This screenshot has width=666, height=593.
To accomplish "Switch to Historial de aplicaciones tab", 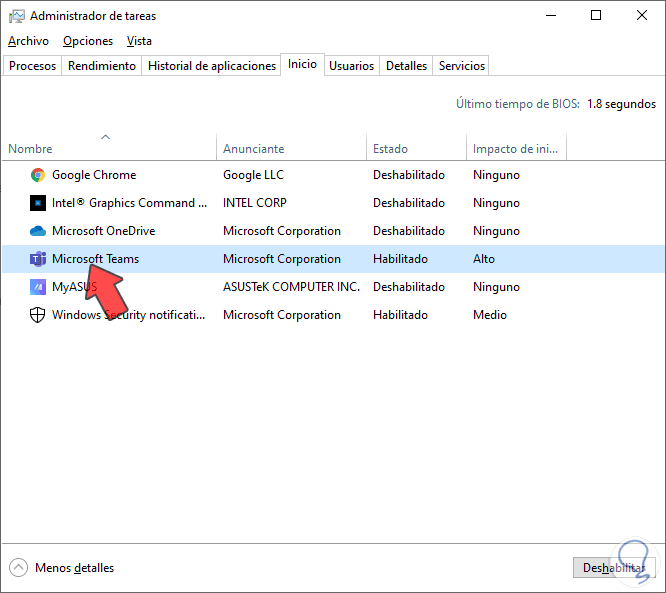I will 212,66.
